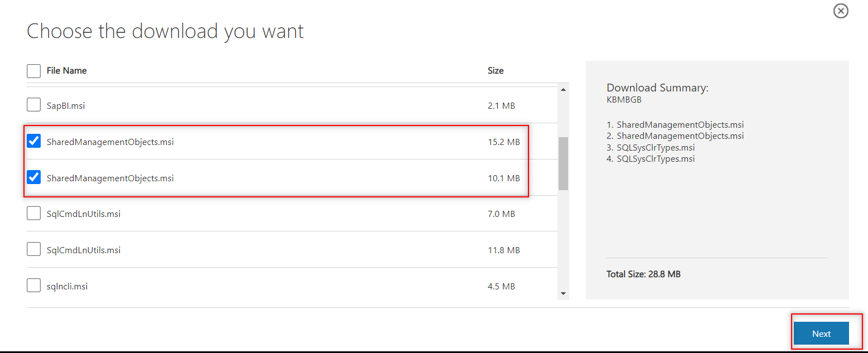Click the file list scroll down arrow

(x=563, y=293)
